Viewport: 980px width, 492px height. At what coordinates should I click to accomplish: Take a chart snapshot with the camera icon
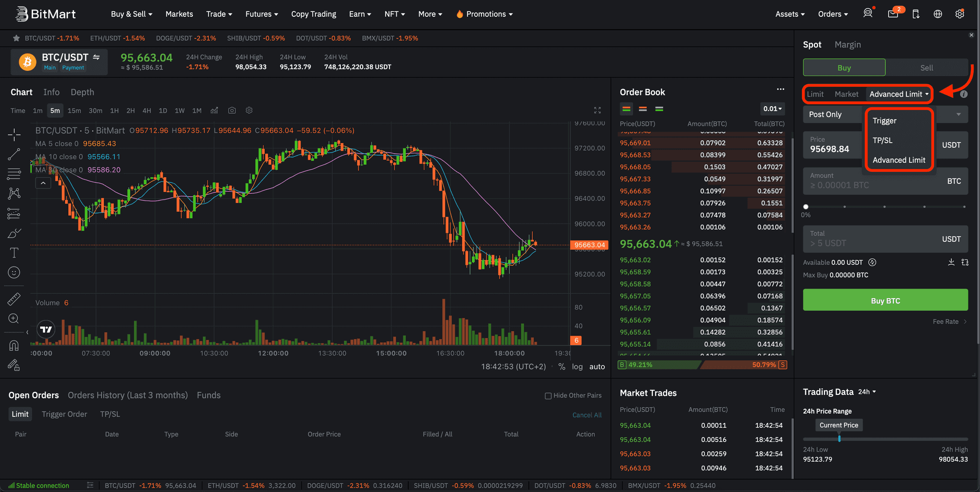click(x=232, y=110)
